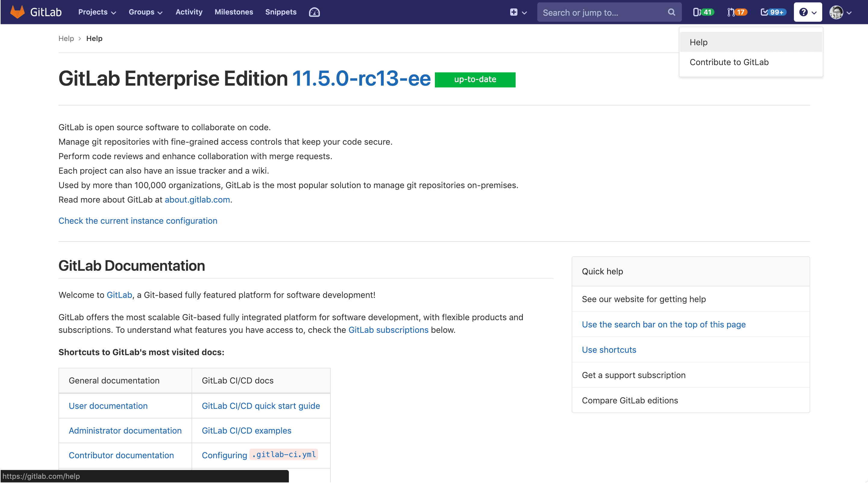This screenshot has height=483, width=868.
Task: Click the search magnifier icon
Action: click(x=671, y=12)
